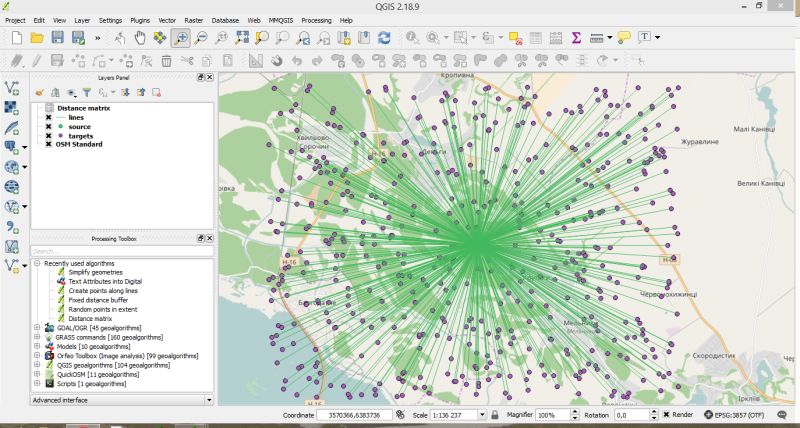Click the Zoom Last icon
Viewport: 800px width, 428px height.
(x=303, y=38)
